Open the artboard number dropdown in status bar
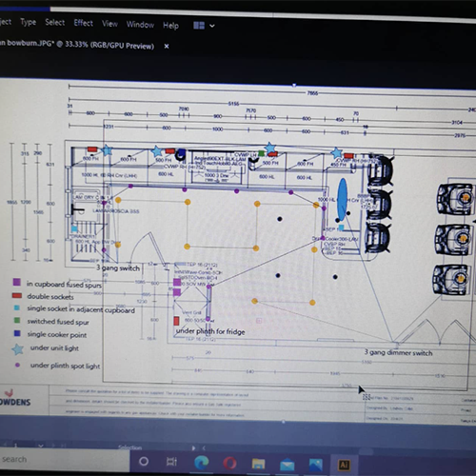This screenshot has width=476, height=476. pyautogui.click(x=41, y=446)
